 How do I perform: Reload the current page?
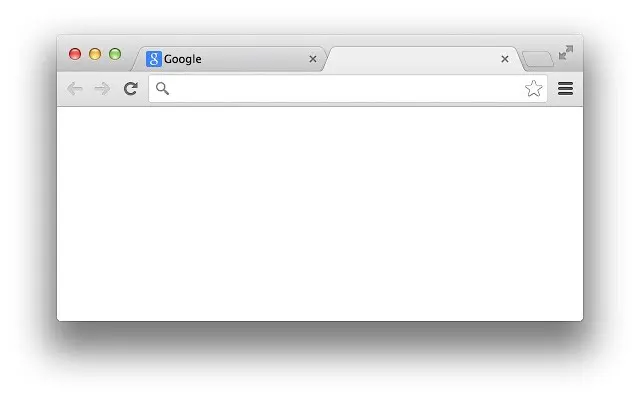point(131,89)
